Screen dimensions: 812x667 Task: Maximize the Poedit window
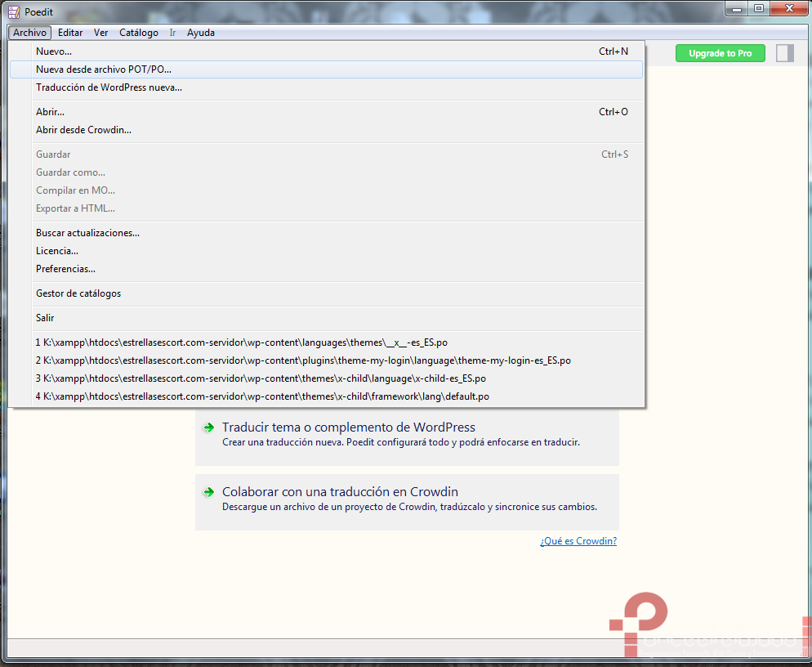pos(759,9)
